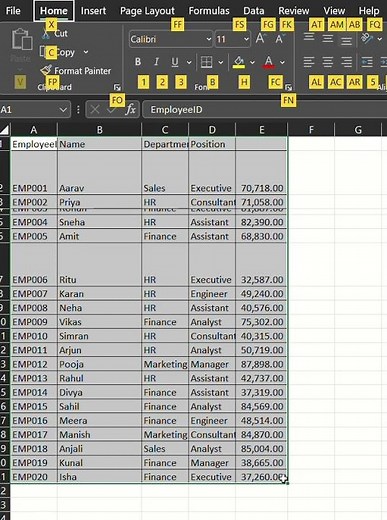Switch to the Help tab
Viewport: 387px width, 520px height.
pyautogui.click(x=369, y=11)
